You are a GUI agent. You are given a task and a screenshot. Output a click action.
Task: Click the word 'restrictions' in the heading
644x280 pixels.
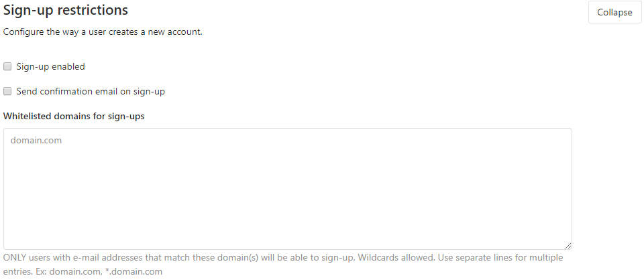[93, 10]
